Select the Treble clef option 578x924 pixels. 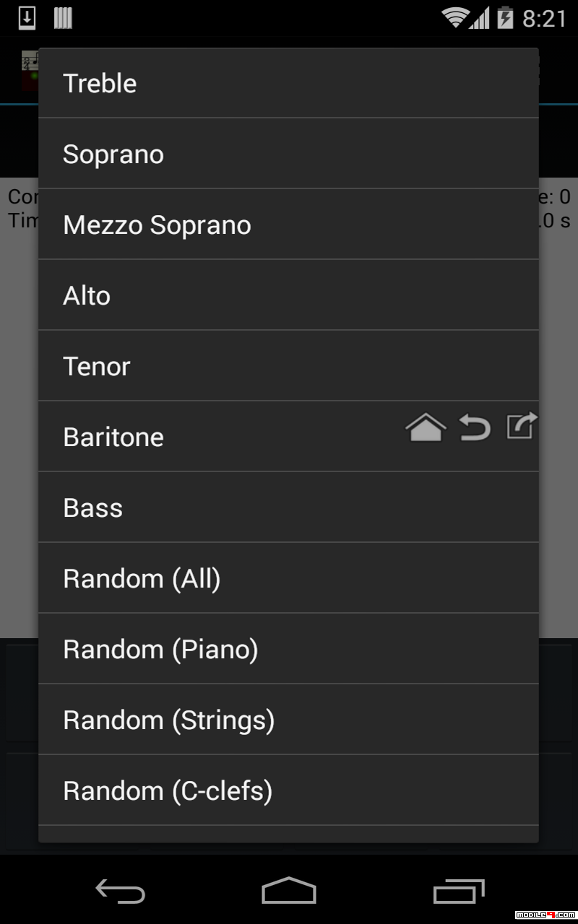tap(288, 83)
